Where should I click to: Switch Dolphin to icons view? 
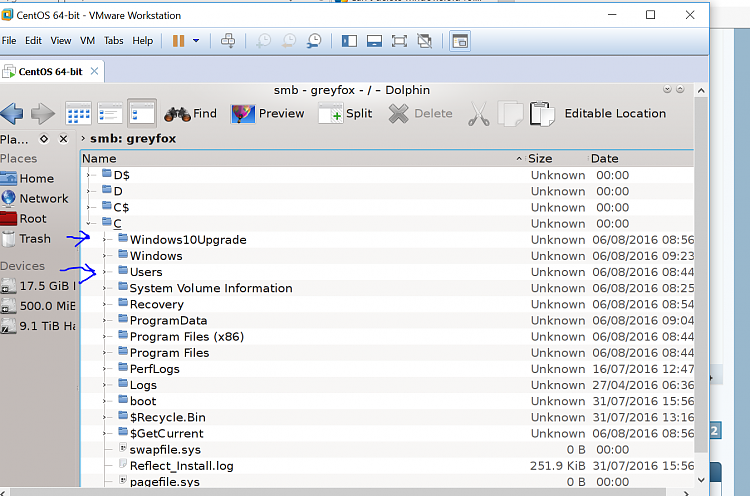point(78,113)
